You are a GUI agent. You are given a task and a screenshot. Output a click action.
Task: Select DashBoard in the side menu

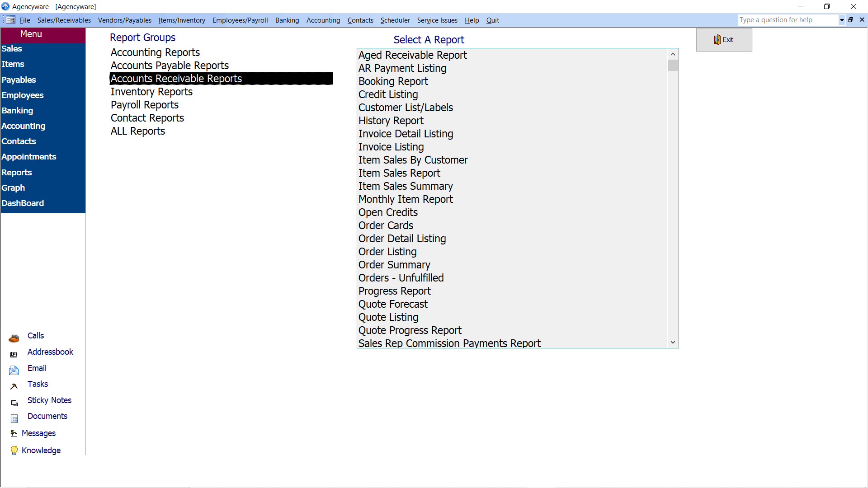[23, 203]
